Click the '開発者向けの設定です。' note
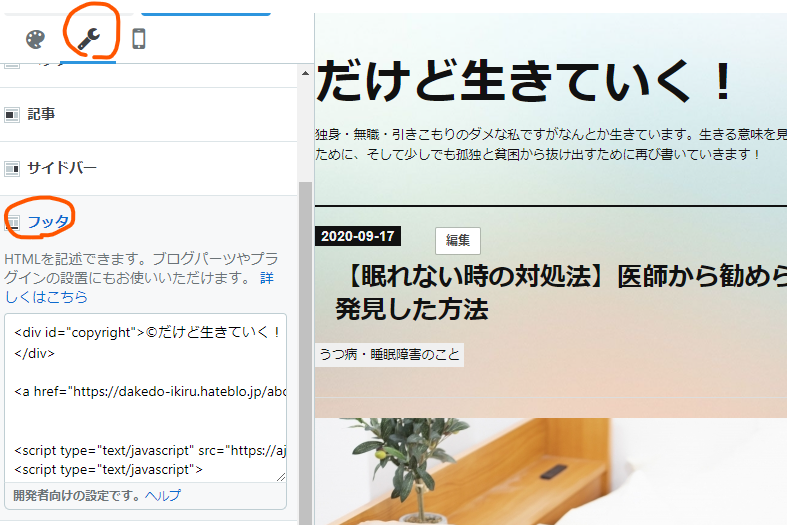Image resolution: width=787 pixels, height=525 pixels. 77,495
